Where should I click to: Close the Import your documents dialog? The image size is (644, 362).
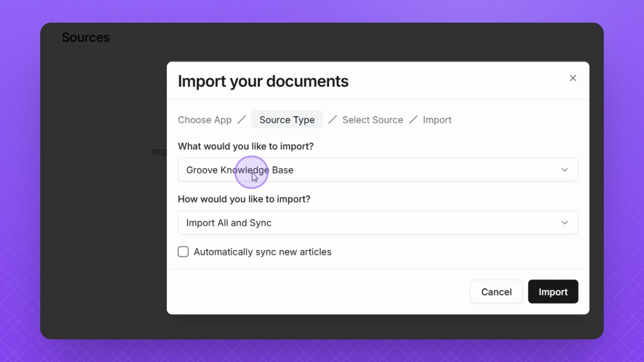pos(573,78)
